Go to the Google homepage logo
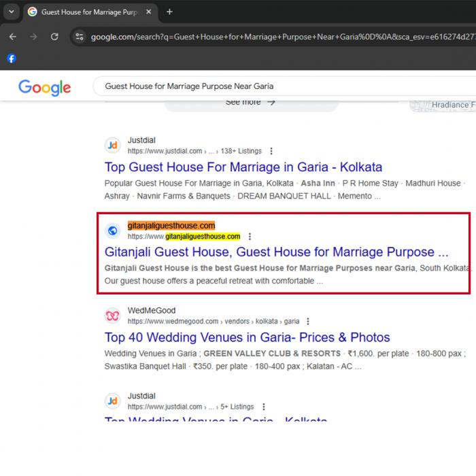This screenshot has height=476, width=476. point(45,88)
